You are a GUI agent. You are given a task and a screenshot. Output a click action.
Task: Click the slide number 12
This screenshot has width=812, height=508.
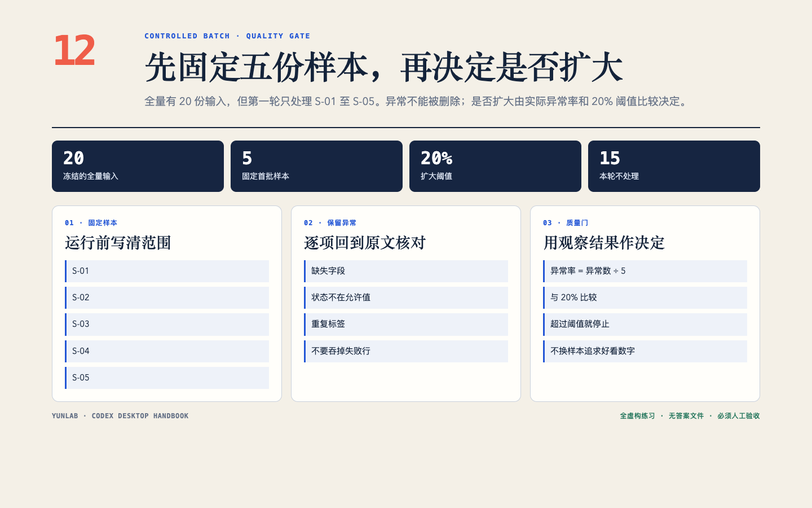click(x=74, y=50)
